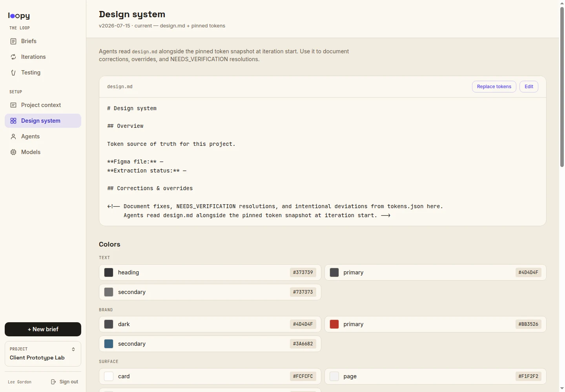Click the #FCFCFC hex value
Screen dimensions: 565x392
click(303, 376)
